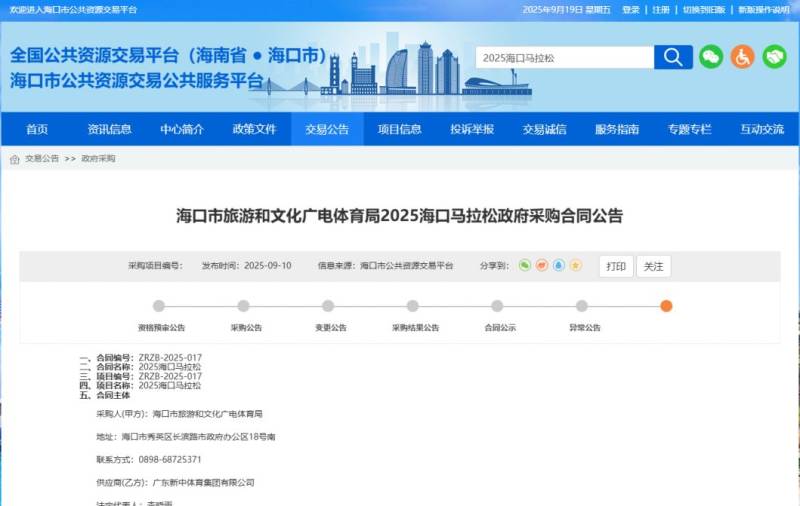Screen dimensions: 800x506
Task: Select the orange active timeline step dot
Action: (x=666, y=306)
